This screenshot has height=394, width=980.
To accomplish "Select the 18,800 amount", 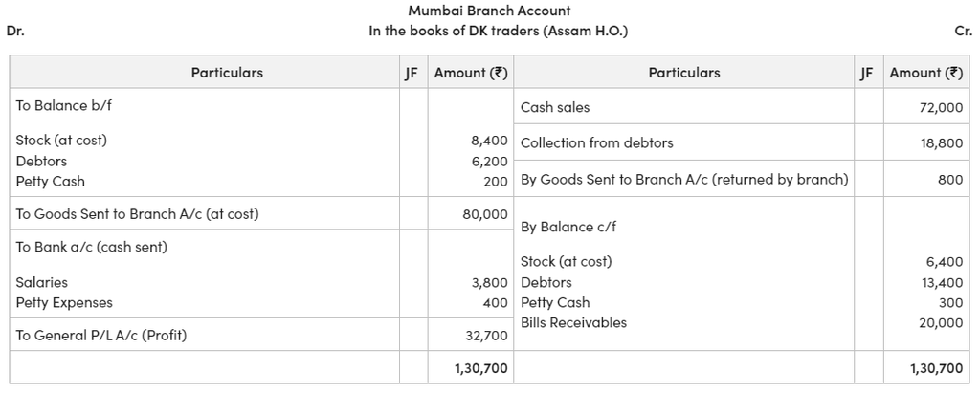I will coord(941,142).
